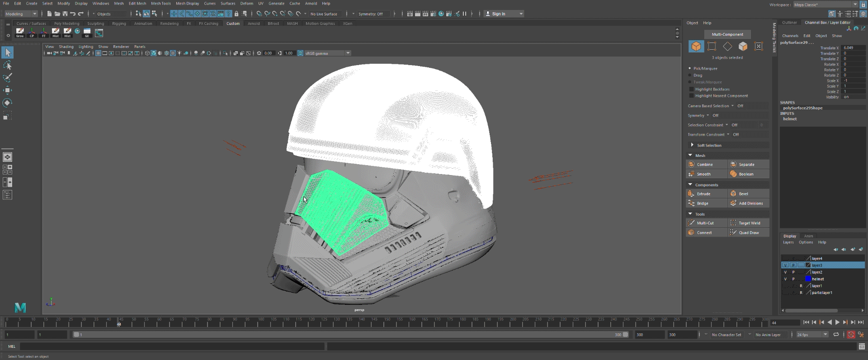Switch to the Poly Modeling shelf tab

[66, 24]
